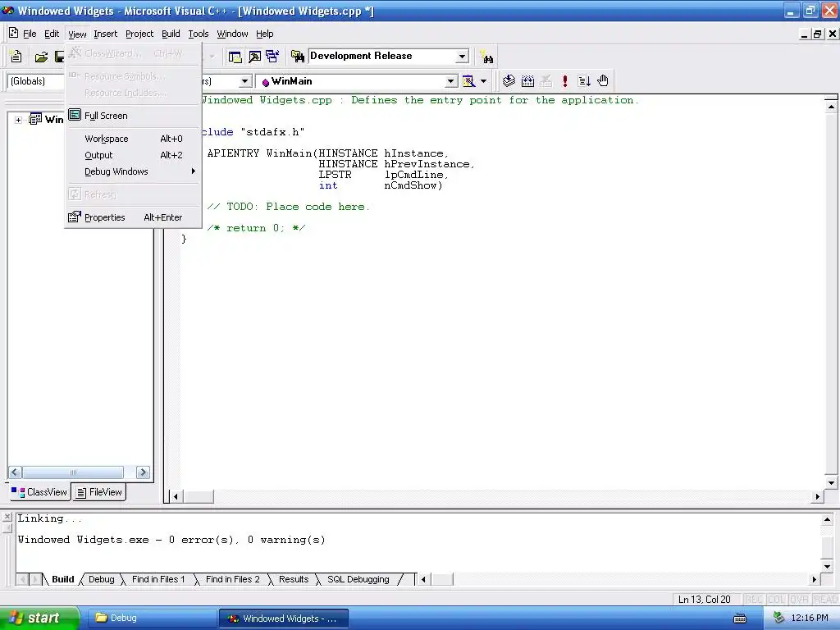Click the Windowed Widgets taskbar button

(x=284, y=619)
